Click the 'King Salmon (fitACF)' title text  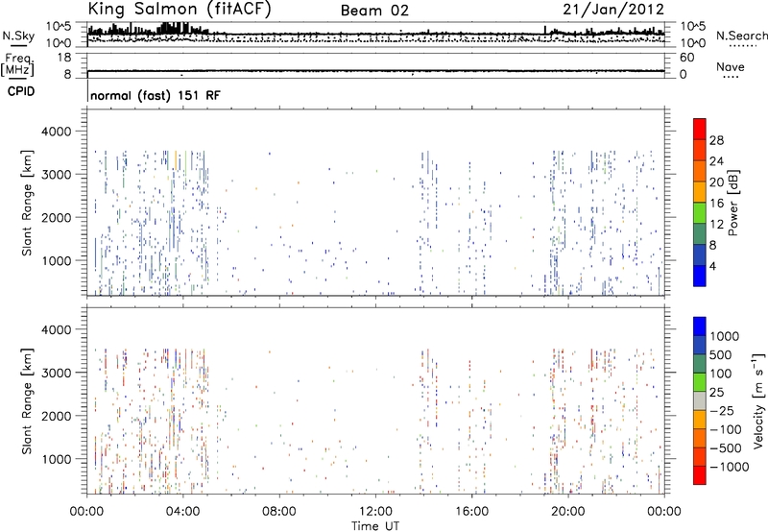(x=179, y=10)
